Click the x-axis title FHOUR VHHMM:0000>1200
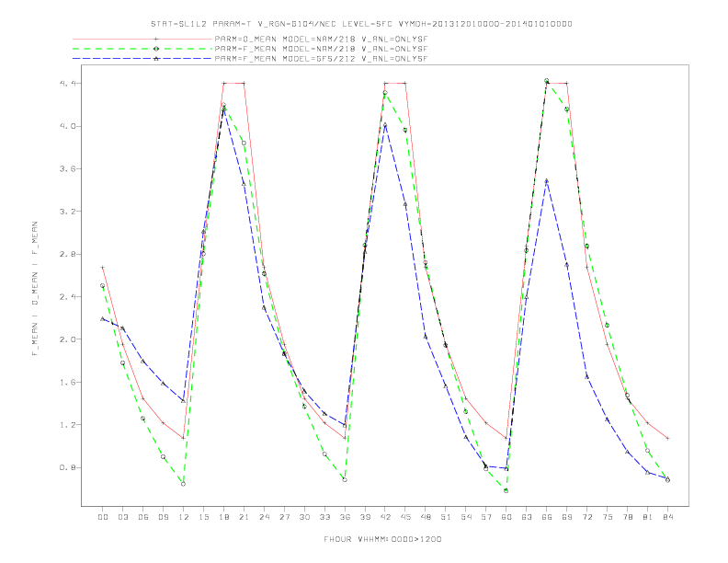 (382, 539)
